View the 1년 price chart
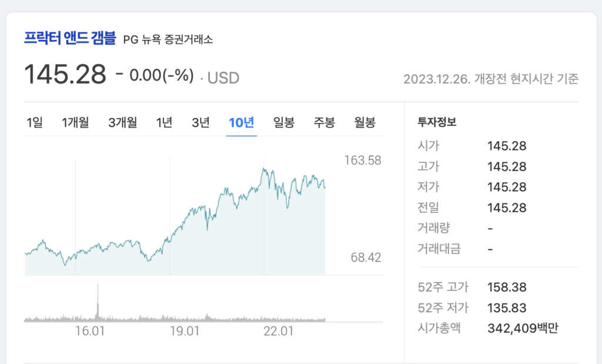The image size is (602, 364). point(165,122)
